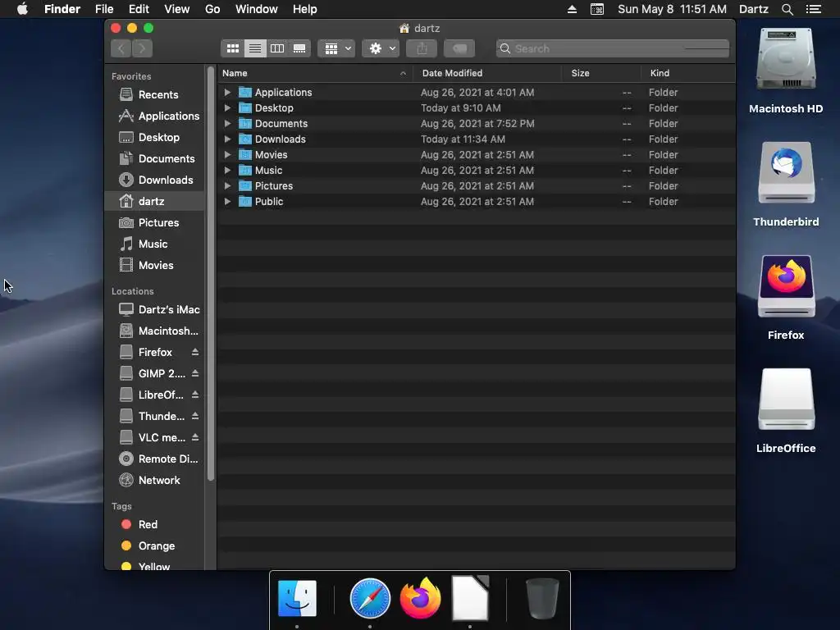
Task: Switch to list view button
Action: click(x=255, y=48)
